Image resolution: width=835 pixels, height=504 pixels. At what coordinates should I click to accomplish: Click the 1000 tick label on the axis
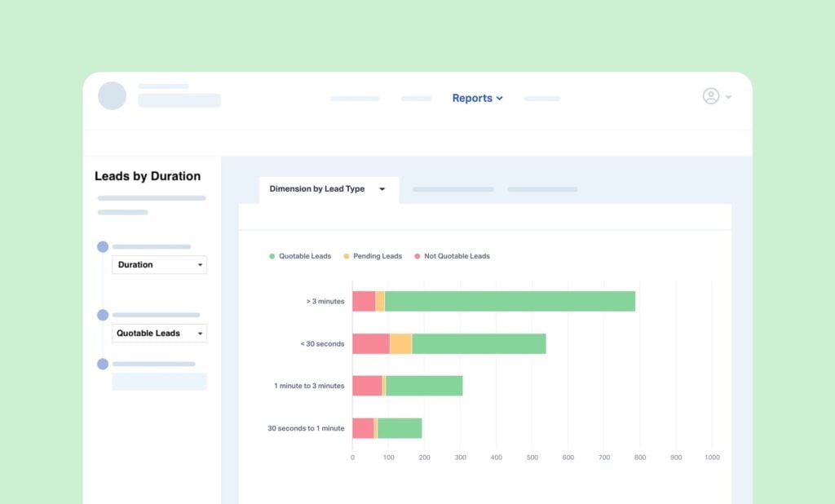pos(712,458)
